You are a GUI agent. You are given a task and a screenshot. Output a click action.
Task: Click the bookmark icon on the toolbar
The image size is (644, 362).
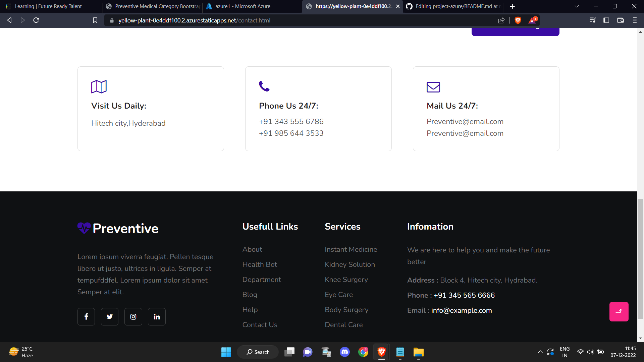point(95,20)
